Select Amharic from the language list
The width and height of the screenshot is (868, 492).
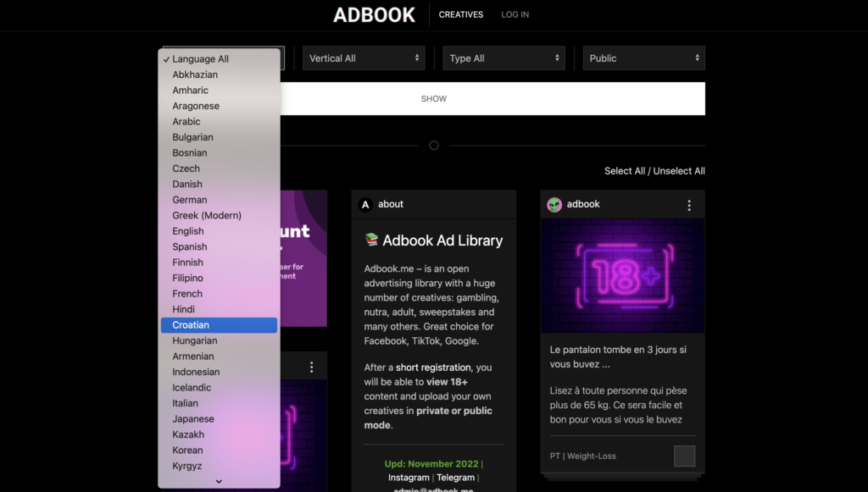(220, 90)
